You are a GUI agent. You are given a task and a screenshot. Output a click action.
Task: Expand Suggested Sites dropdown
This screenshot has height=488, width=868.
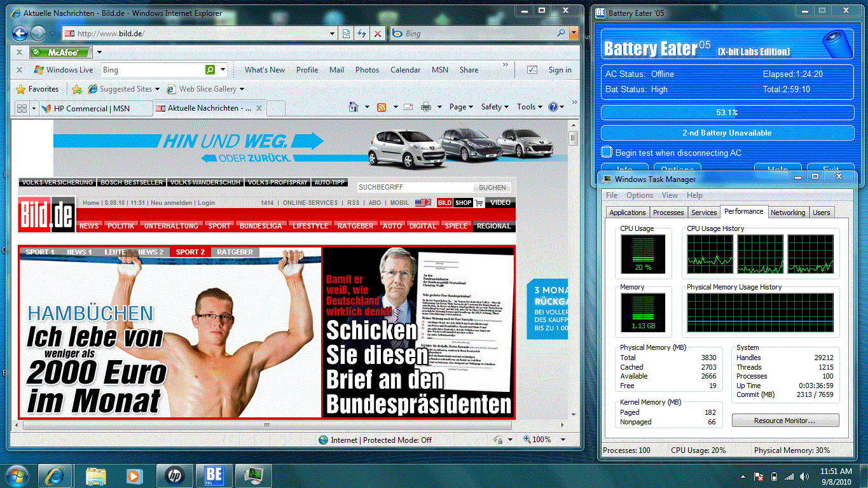coord(157,89)
